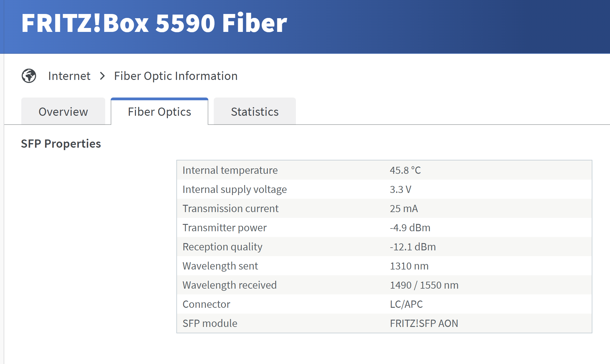Screen dimensions: 610x364
Task: Select the Fiber Optics tab
Action: point(159,111)
